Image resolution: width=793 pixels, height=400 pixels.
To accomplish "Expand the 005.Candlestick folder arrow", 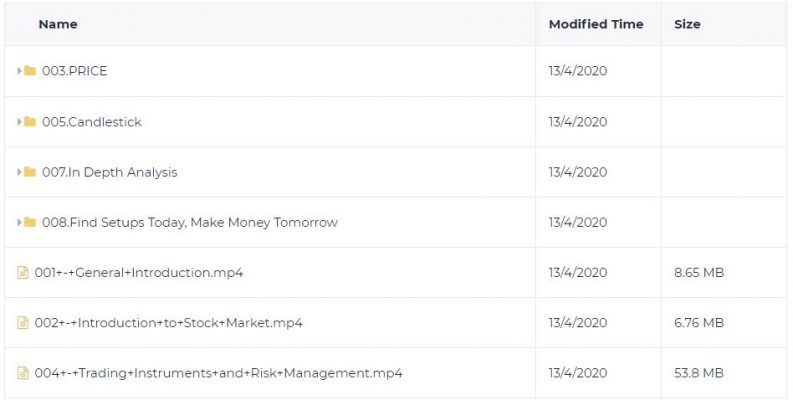I will pos(19,122).
